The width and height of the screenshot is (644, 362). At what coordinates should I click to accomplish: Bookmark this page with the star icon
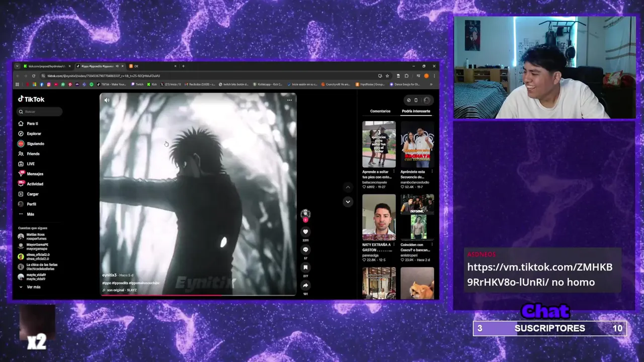387,76
